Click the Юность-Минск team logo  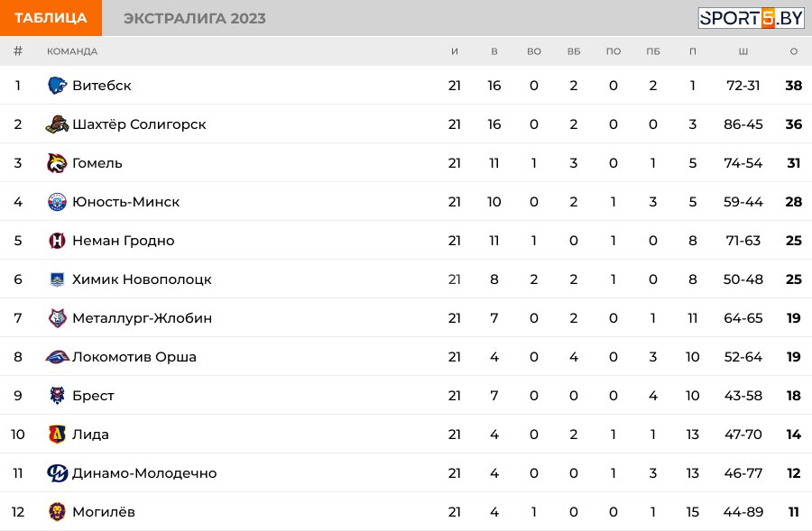tap(57, 202)
